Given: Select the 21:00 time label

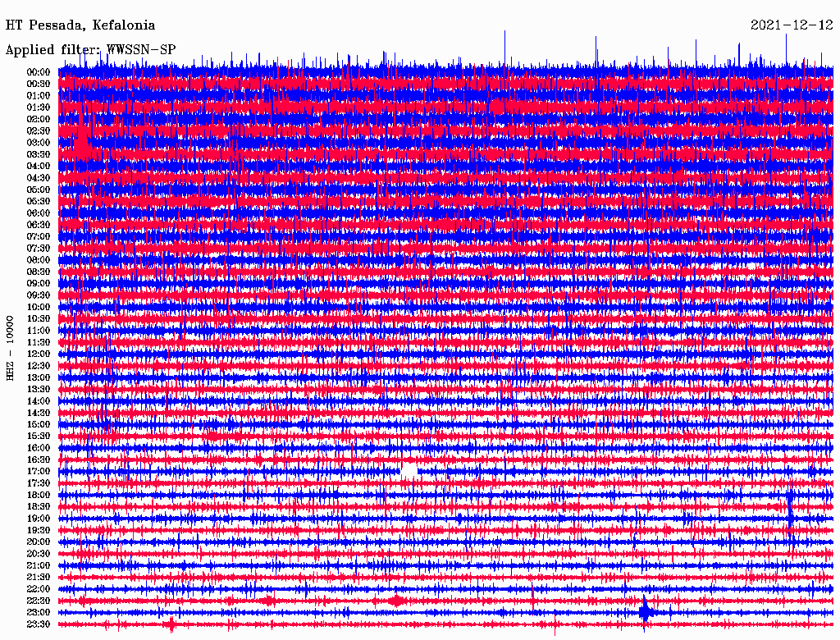Looking at the screenshot, I should 39,565.
